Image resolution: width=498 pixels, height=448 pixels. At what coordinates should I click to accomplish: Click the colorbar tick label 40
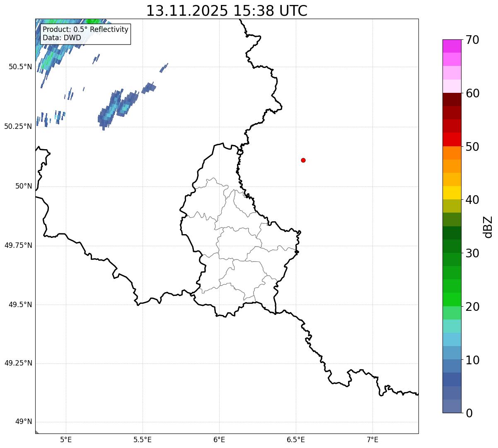(472, 200)
